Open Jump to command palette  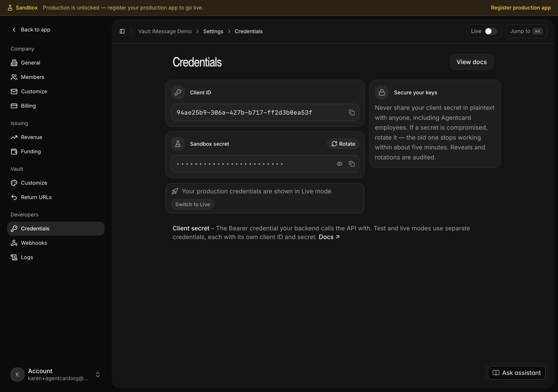(526, 31)
